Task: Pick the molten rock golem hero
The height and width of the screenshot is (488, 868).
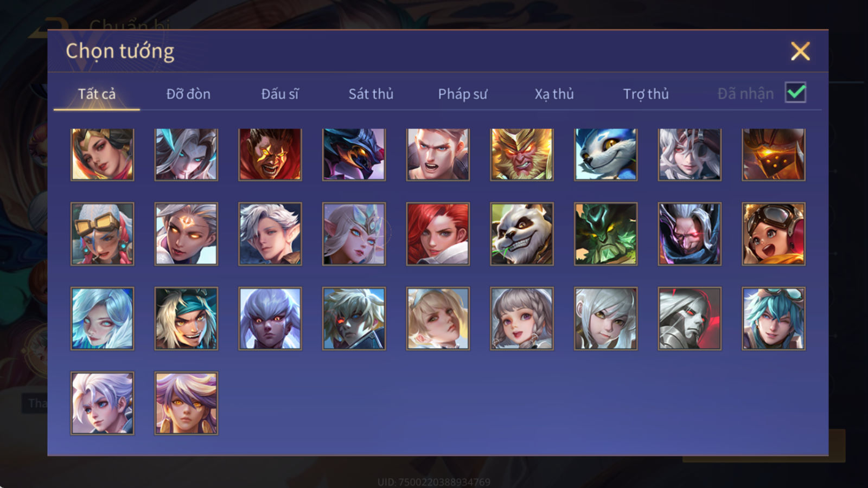Action: (x=774, y=155)
